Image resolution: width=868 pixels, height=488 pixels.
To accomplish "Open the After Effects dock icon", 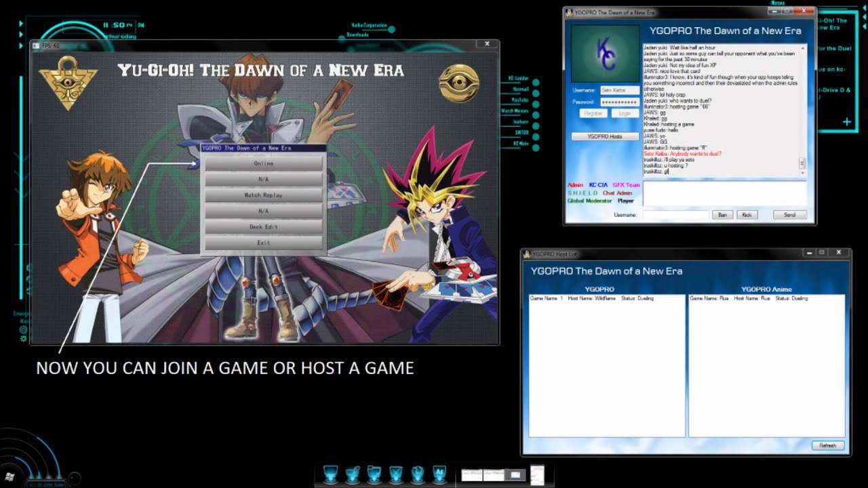I will tap(439, 474).
